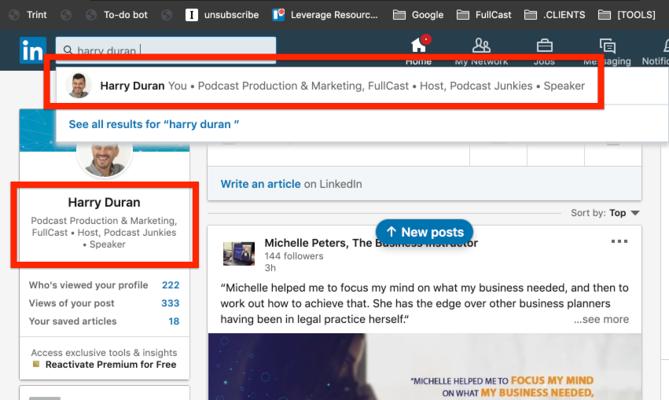Click the 18 saved articles number
The width and height of the screenshot is (669, 400).
[x=174, y=321]
